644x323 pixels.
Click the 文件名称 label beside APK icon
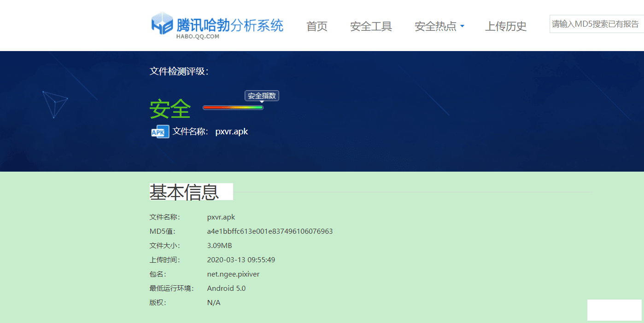click(191, 132)
